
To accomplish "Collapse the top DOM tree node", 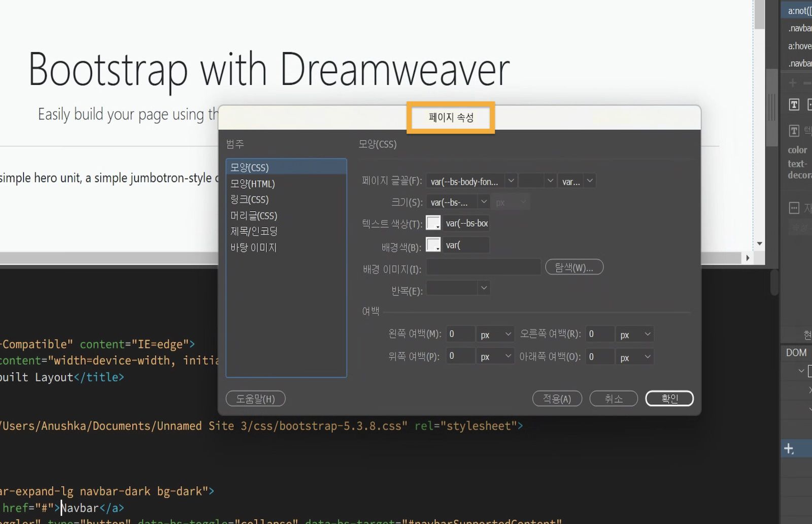I will point(801,371).
